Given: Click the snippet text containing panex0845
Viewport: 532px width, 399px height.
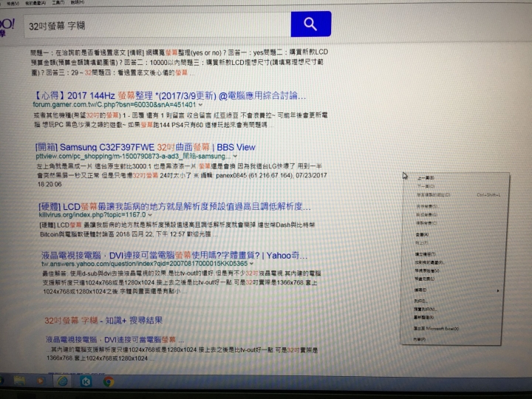Looking at the screenshot, I should [x=182, y=175].
